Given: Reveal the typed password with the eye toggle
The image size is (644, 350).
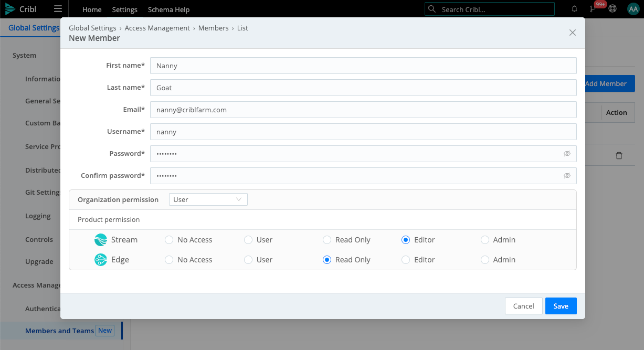Looking at the screenshot, I should tap(567, 153).
